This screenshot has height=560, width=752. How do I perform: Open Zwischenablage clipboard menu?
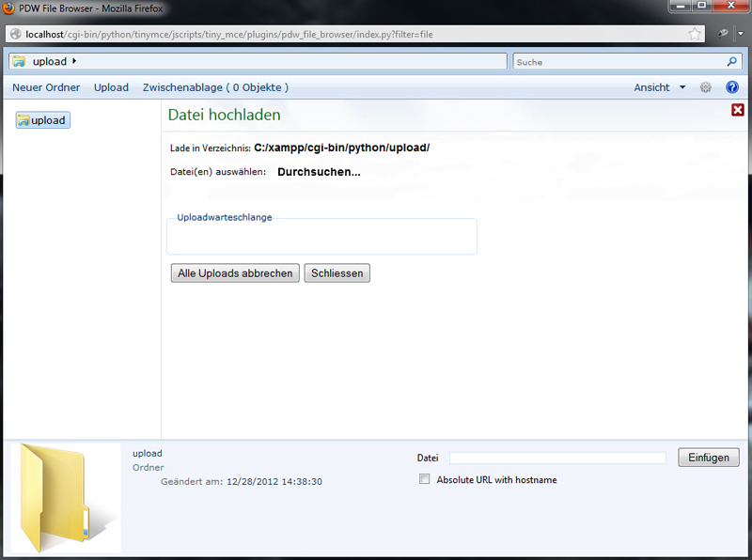click(x=215, y=87)
